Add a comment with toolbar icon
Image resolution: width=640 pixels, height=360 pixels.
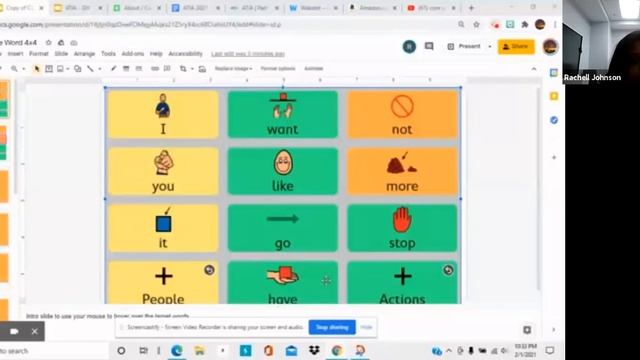pyautogui.click(x=167, y=69)
